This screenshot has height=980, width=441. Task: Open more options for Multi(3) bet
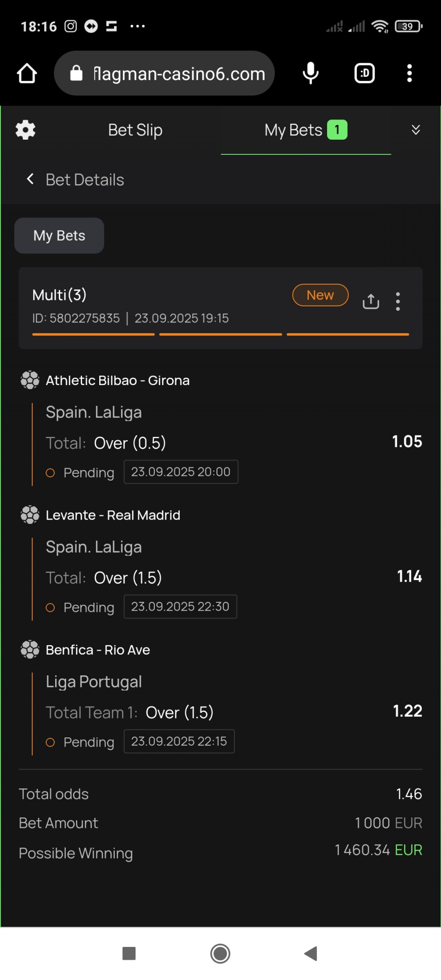coord(398,301)
